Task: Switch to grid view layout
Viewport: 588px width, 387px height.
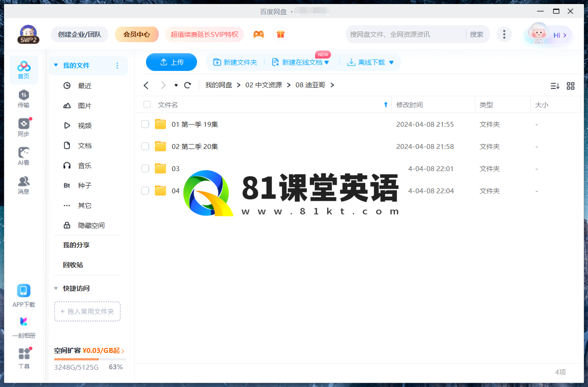Action: click(571, 86)
